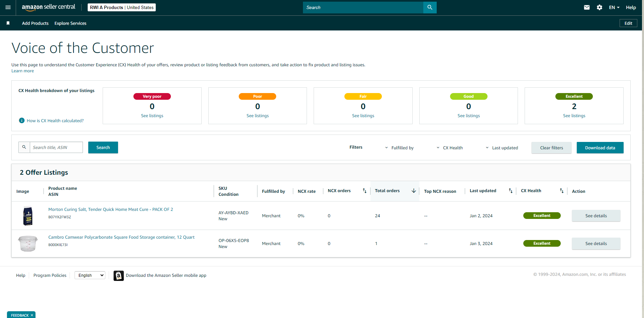See listings under Very poor
644x318 pixels.
(x=152, y=115)
